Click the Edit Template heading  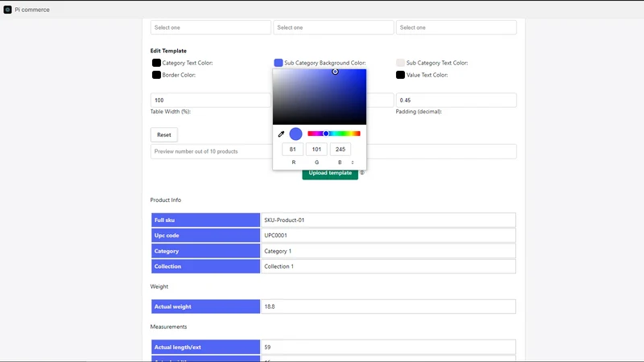[168, 51]
